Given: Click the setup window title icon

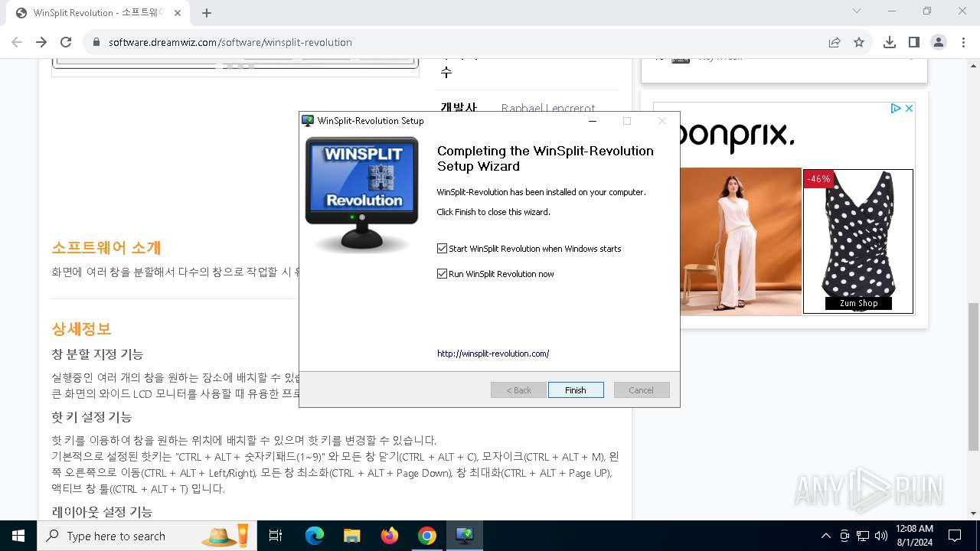Looking at the screenshot, I should 308,121.
